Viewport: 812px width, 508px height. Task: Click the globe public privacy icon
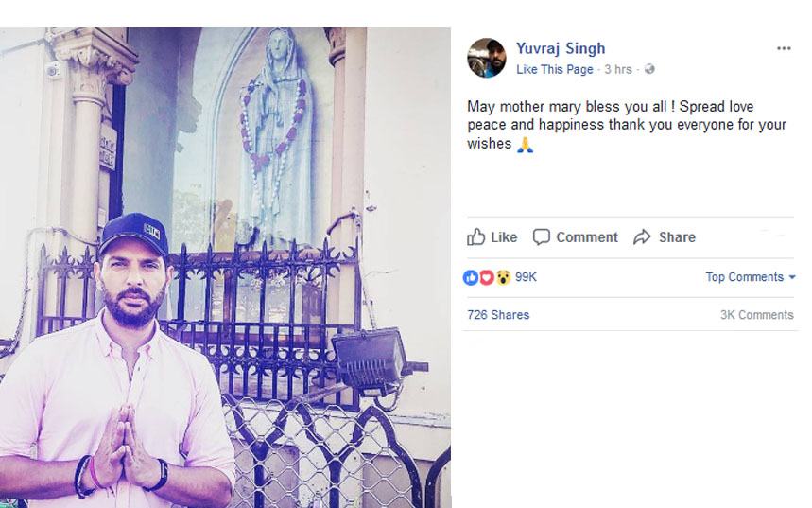pyautogui.click(x=649, y=70)
